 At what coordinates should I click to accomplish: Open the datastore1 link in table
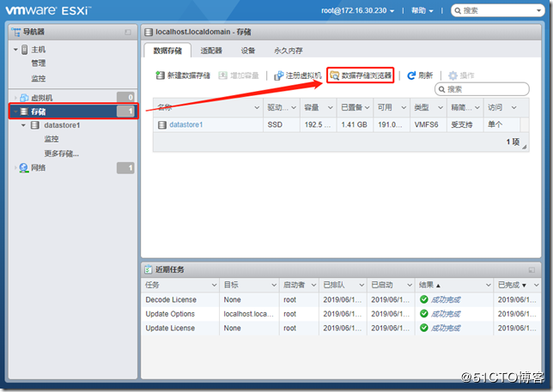(185, 124)
